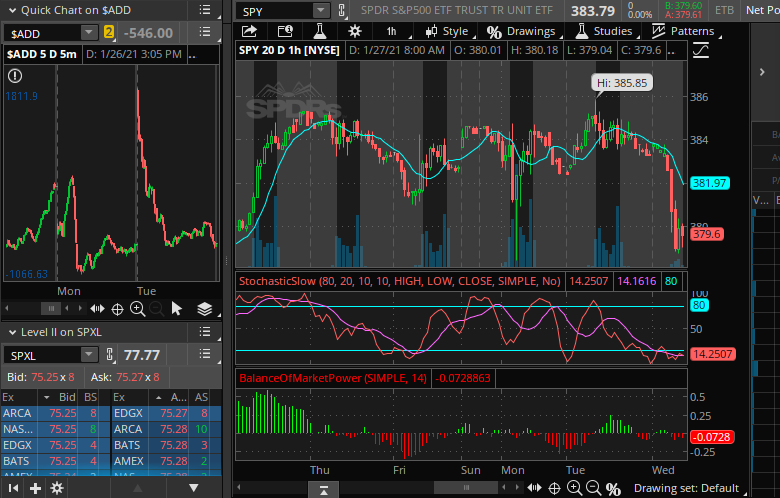
Task: Zoom in on the $ADD quick chart
Action: click(x=137, y=309)
